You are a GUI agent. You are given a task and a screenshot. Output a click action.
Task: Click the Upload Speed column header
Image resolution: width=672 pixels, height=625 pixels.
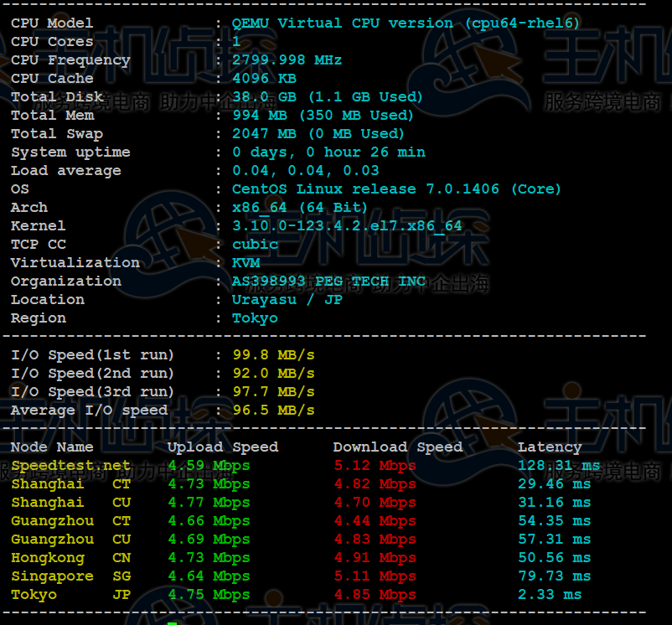coord(223,447)
